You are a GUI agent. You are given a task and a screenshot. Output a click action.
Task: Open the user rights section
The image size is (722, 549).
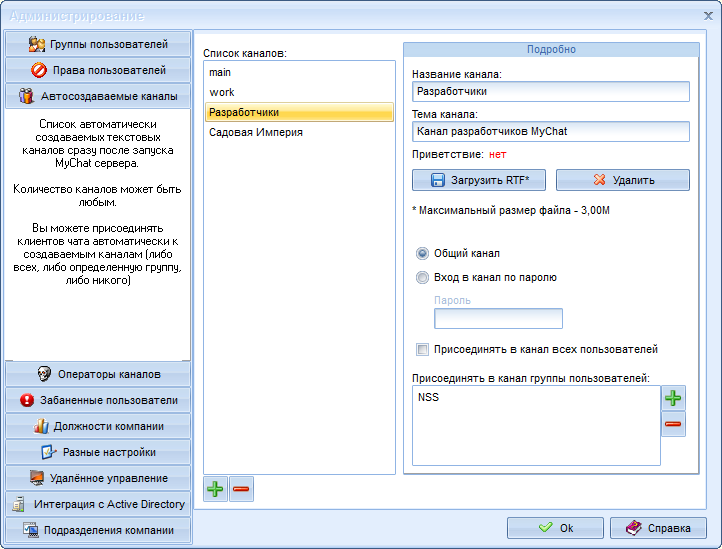tap(98, 70)
